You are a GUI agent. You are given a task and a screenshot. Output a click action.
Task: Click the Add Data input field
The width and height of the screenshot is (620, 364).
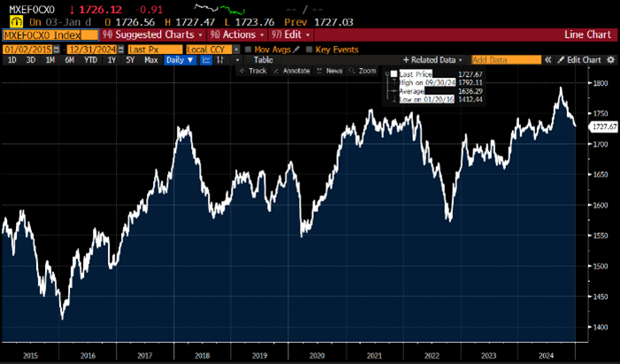(505, 60)
